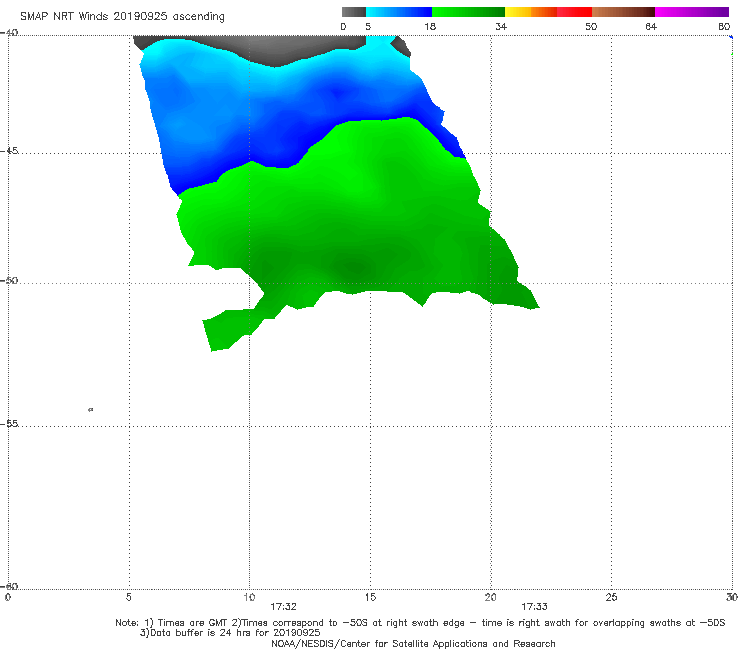
Task: Click the cyan-blue segment of the color bar
Action: 399,12
